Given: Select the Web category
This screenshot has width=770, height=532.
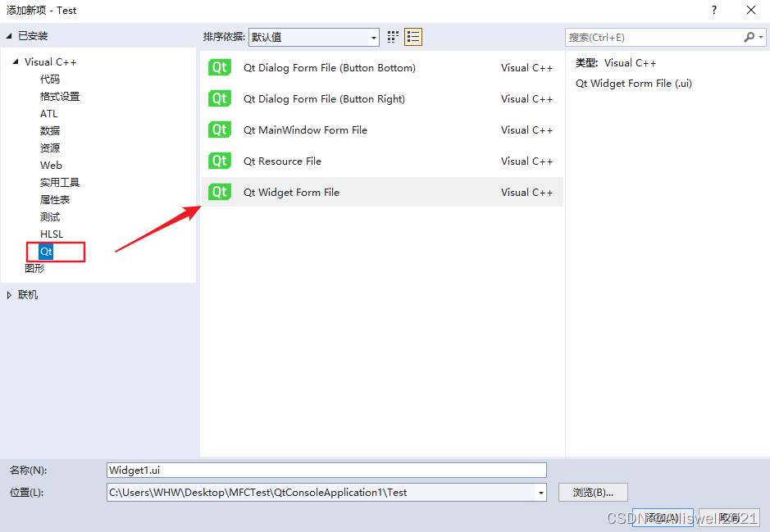Looking at the screenshot, I should click(51, 165).
